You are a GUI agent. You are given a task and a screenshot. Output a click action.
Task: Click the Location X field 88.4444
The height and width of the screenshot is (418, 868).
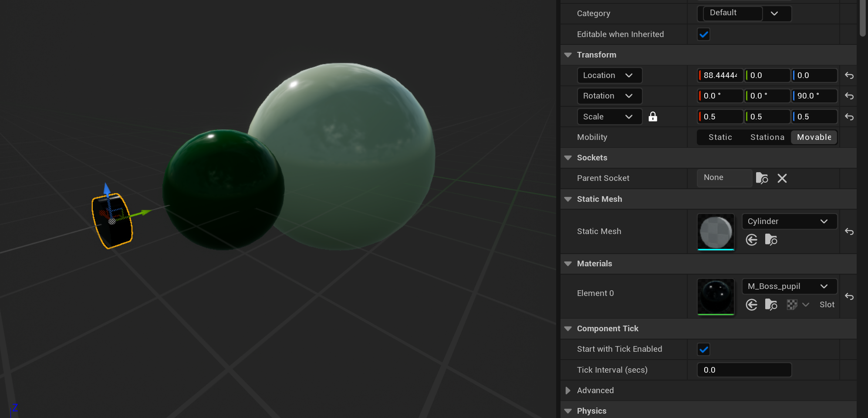click(720, 75)
